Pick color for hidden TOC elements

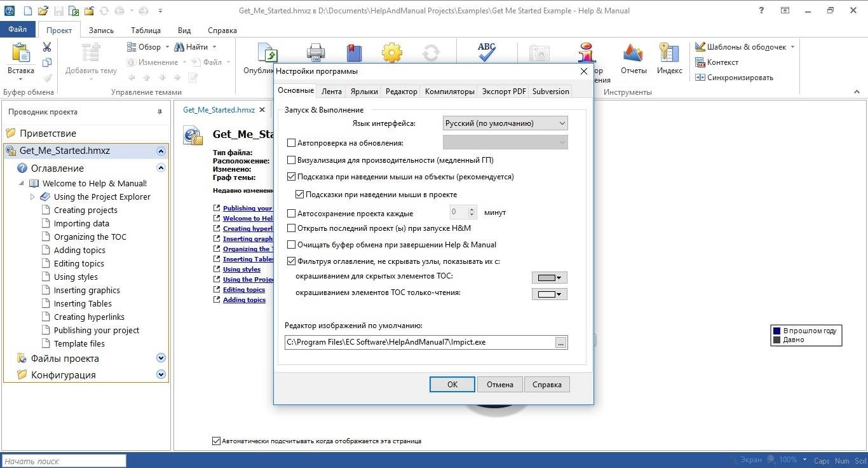pos(549,278)
